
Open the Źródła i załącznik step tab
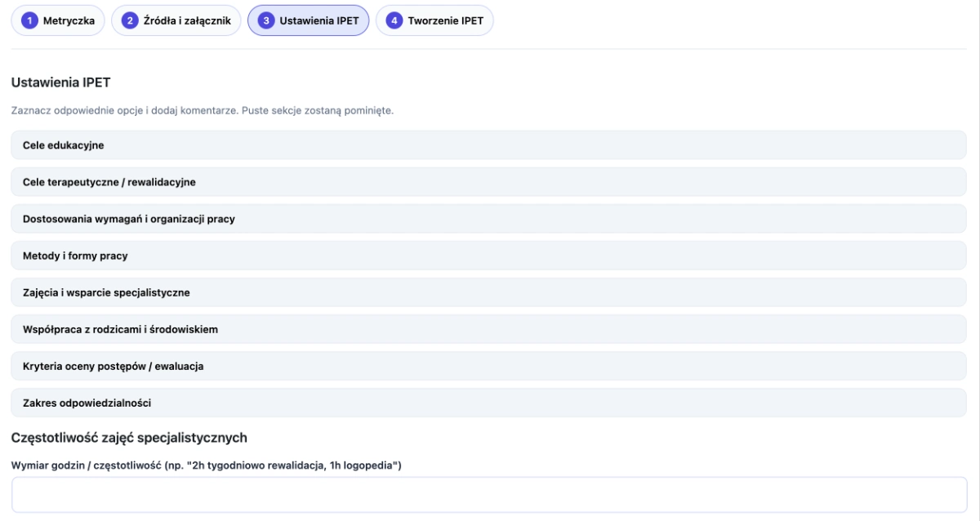(186, 21)
